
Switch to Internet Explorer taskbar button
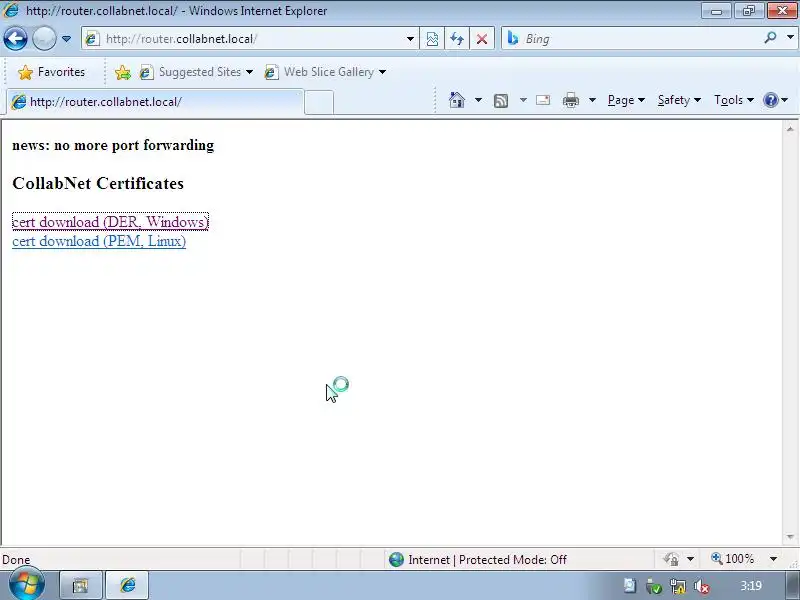coord(128,585)
